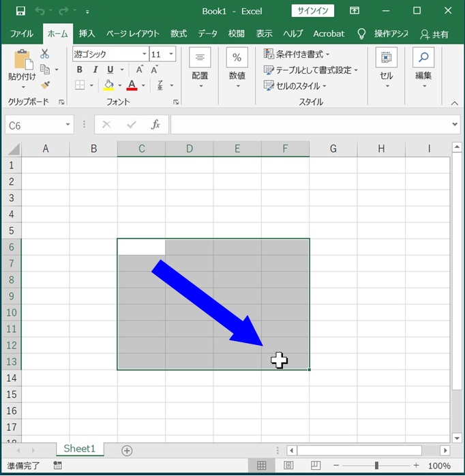Open フォント dialog launcher
Screen dimensions: 465x476
[176, 102]
